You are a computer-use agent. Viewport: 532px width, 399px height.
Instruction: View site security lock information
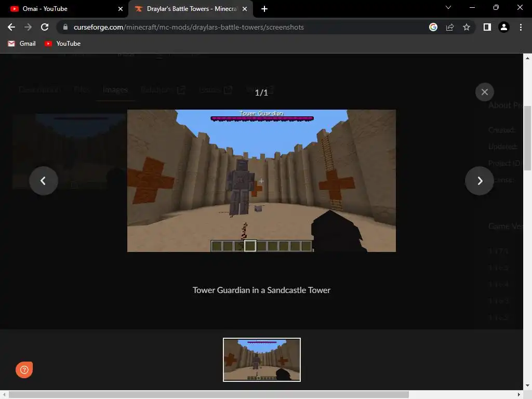pos(65,27)
